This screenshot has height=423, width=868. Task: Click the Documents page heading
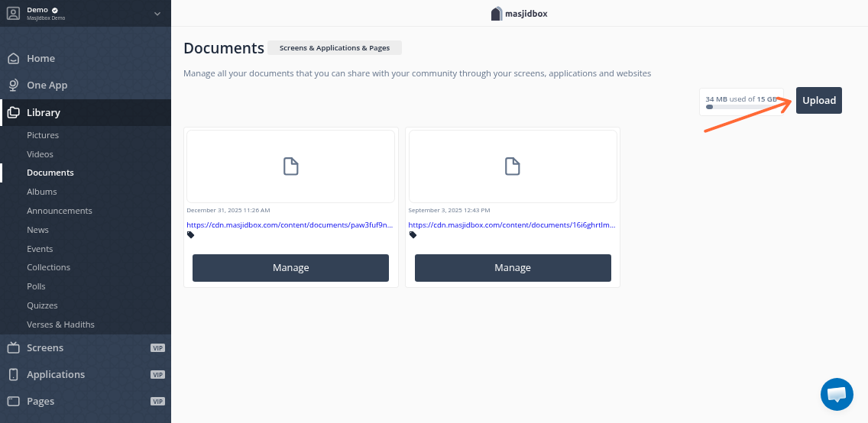click(x=224, y=48)
